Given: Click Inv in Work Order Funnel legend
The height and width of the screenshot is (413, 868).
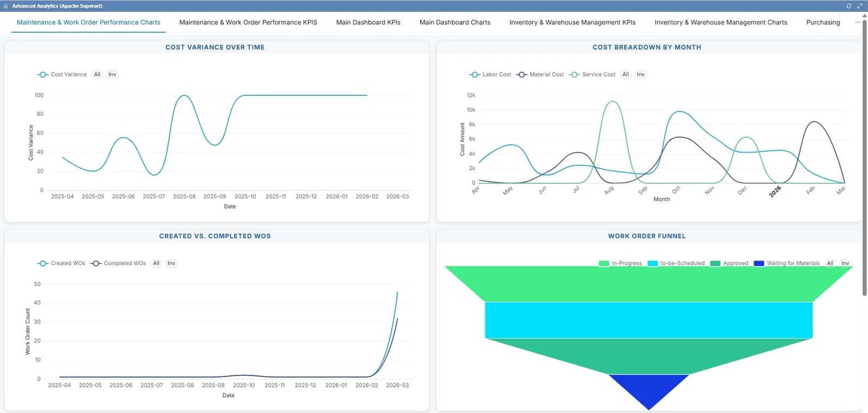Looking at the screenshot, I should coord(845,263).
